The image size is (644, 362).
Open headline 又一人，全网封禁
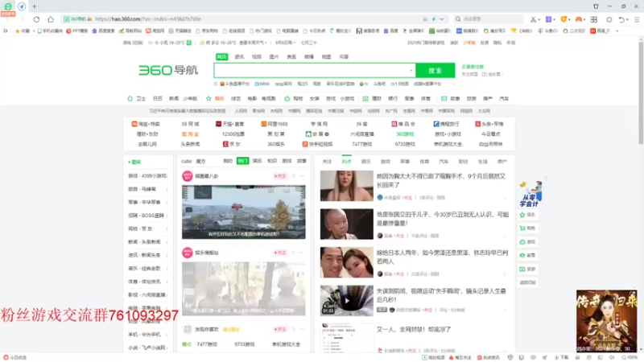click(414, 329)
